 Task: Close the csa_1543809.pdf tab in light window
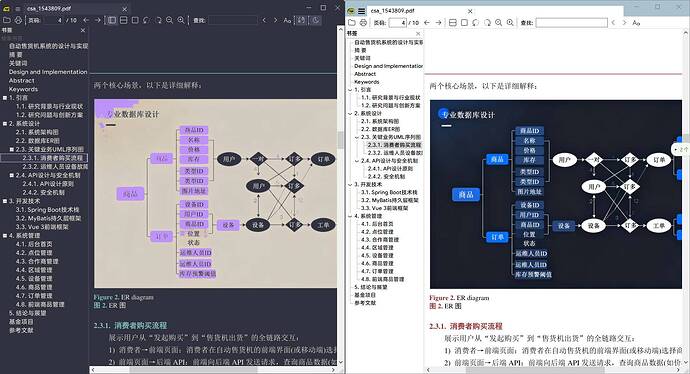470,11
